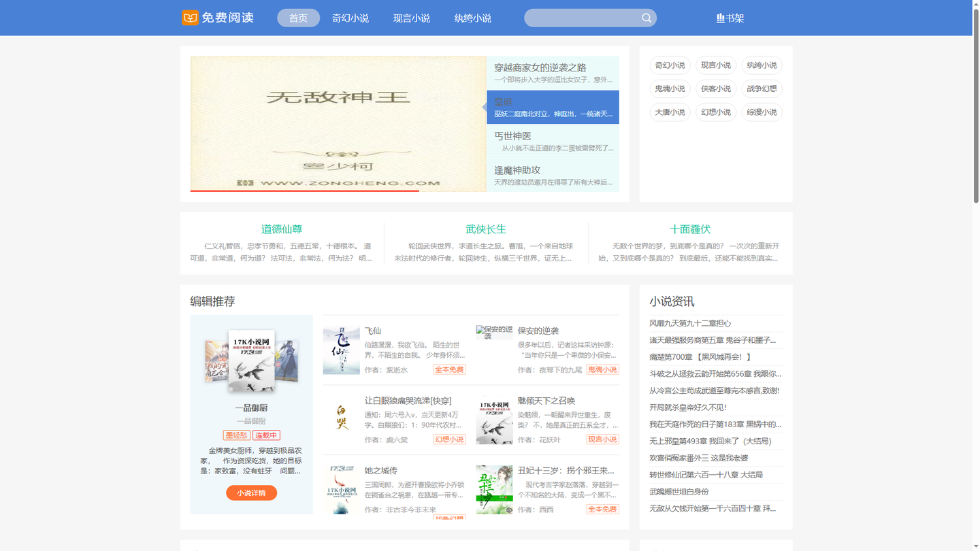Select 丐世神医 in banner list
The image size is (980, 551).
coord(553,141)
